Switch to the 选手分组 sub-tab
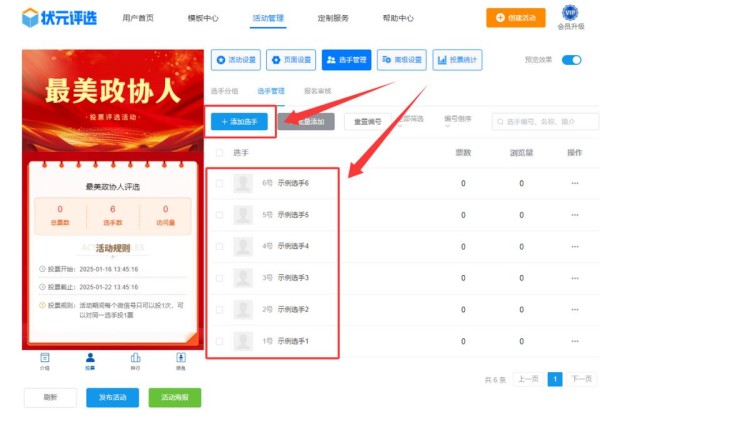Screen dimensions: 750x437 point(227,91)
